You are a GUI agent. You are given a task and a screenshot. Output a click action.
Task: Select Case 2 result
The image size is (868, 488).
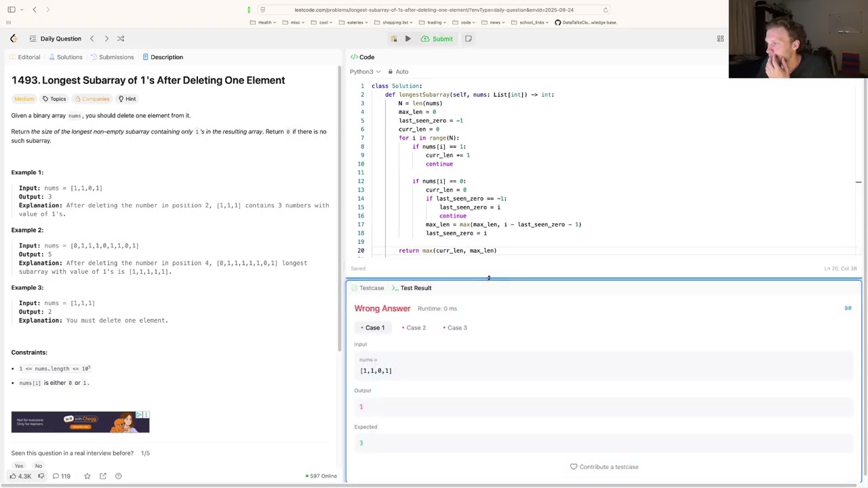[414, 328]
